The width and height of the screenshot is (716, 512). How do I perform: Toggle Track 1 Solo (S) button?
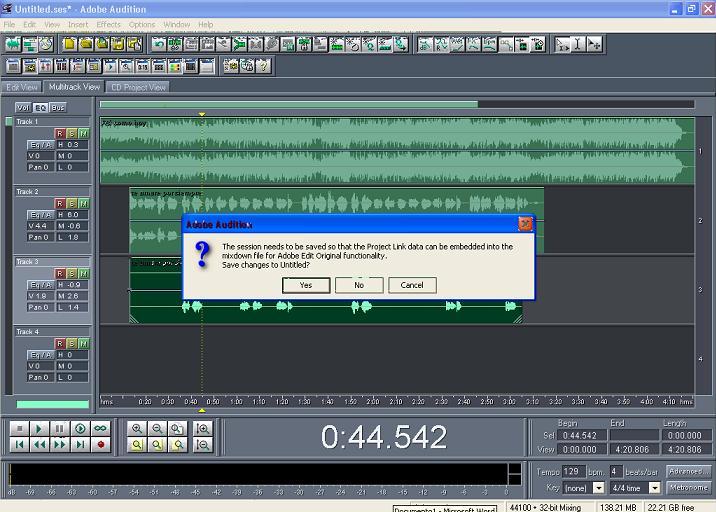click(x=72, y=133)
